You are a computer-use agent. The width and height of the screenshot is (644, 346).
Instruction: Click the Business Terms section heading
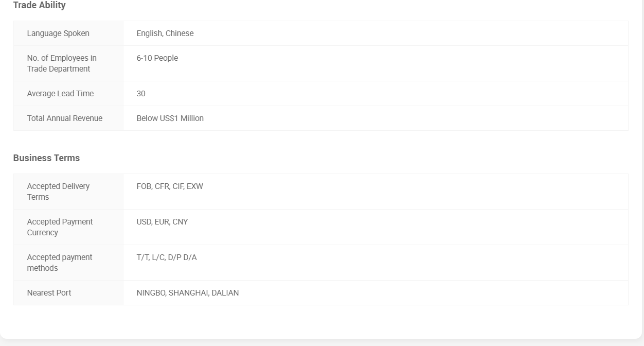point(46,158)
